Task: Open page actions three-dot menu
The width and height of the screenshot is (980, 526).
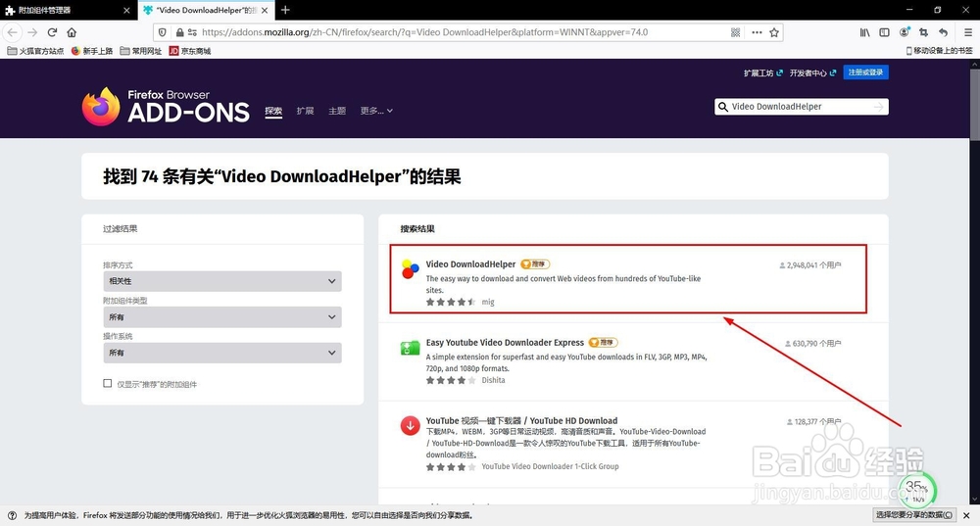Action: click(x=757, y=32)
